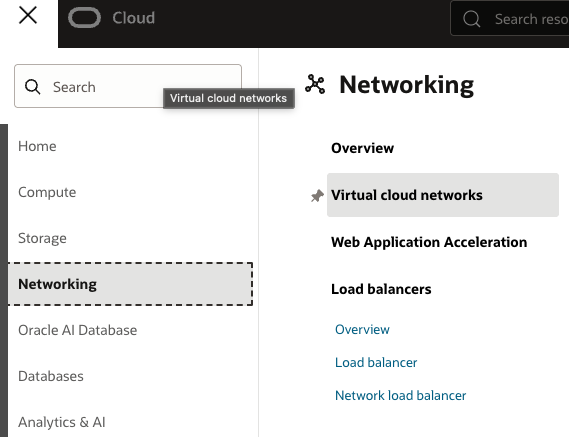The height and width of the screenshot is (437, 569).
Task: Click pin icon beside Virtual cloud networks
Action: [317, 196]
